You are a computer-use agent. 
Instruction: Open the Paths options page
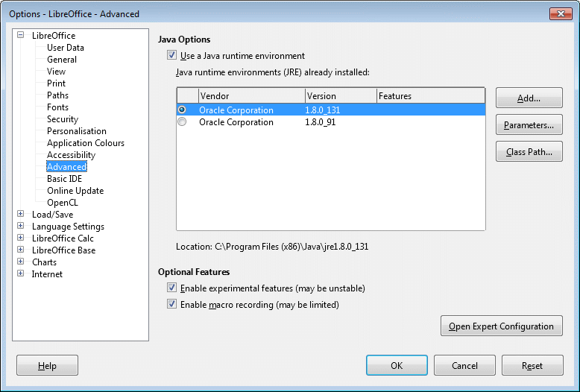click(57, 95)
